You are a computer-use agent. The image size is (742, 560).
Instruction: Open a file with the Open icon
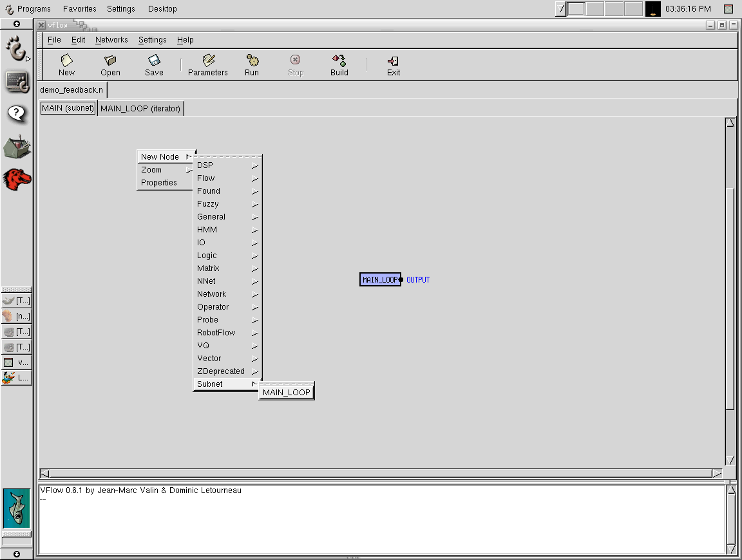pyautogui.click(x=110, y=61)
